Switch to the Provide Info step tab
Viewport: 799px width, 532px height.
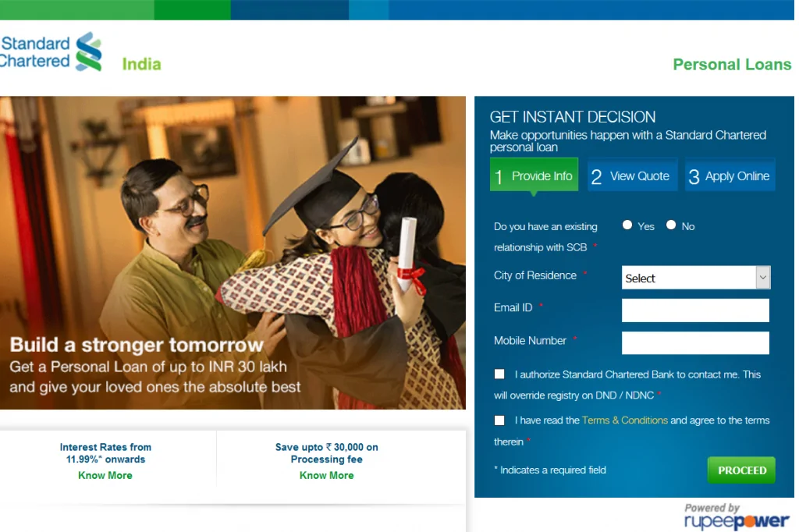coord(534,176)
